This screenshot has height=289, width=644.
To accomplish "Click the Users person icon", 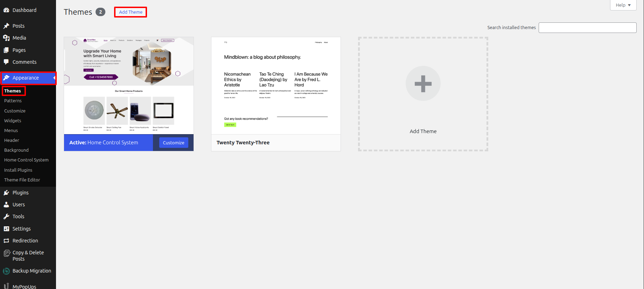I will coord(6,205).
